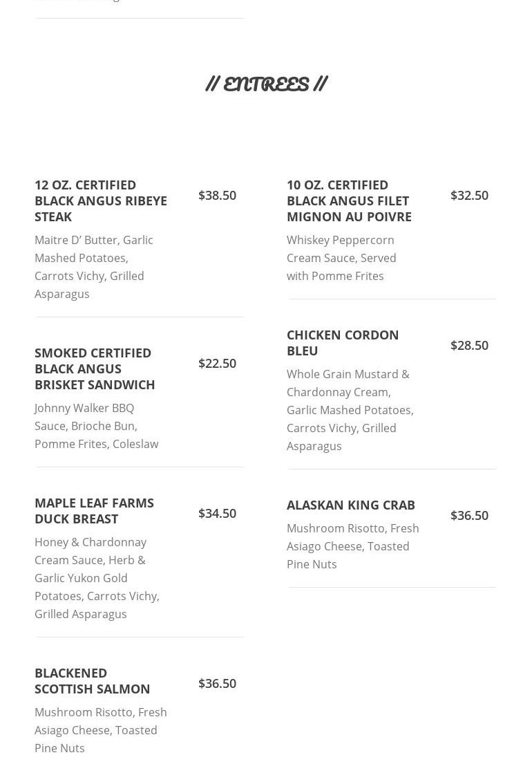
Task: Open the Filet Mignon Au Poivre item
Action: (x=349, y=201)
